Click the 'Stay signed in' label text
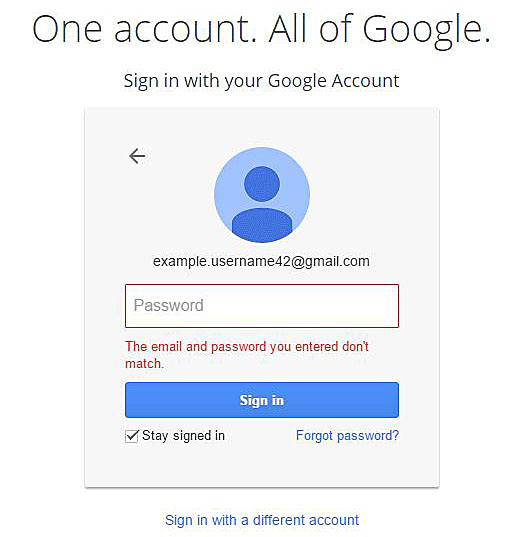 [184, 436]
